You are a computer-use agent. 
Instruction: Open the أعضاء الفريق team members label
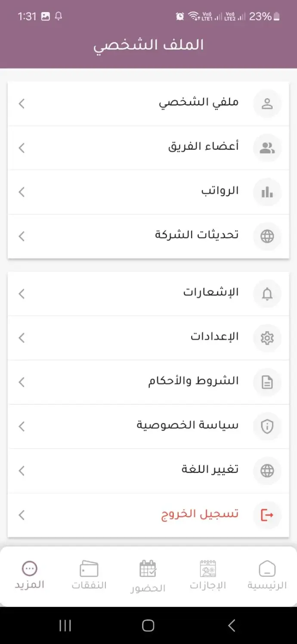pyautogui.click(x=203, y=147)
